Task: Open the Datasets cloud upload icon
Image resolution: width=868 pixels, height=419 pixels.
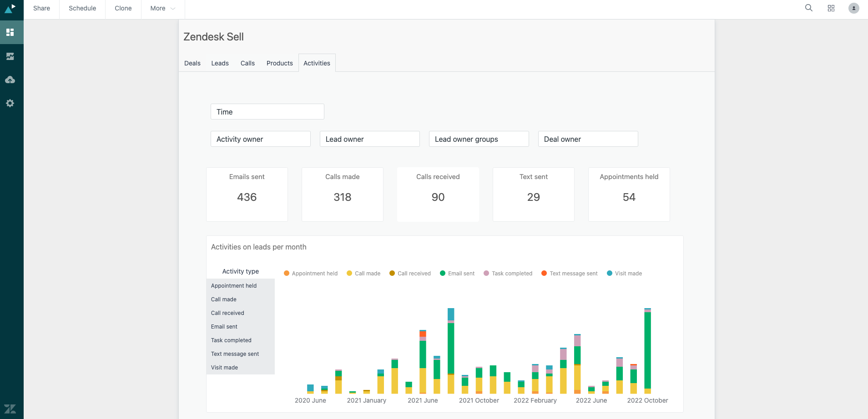Action: click(10, 80)
